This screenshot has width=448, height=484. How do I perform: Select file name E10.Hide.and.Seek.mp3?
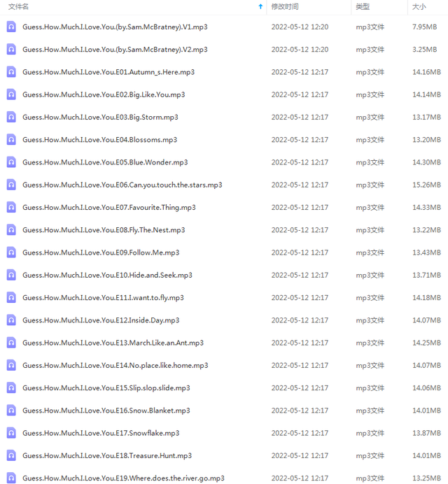(x=107, y=275)
